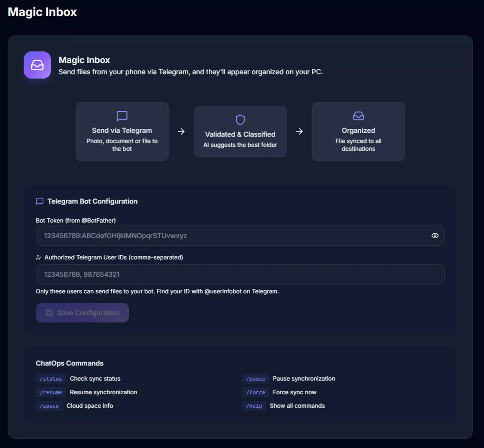Click the Show all commands description
484x448 pixels.
point(297,406)
